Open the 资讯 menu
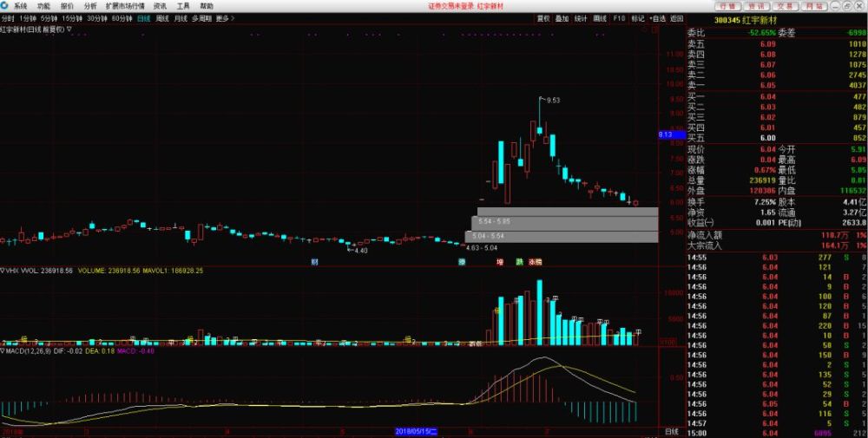This screenshot has height=438, width=868. click(x=160, y=7)
